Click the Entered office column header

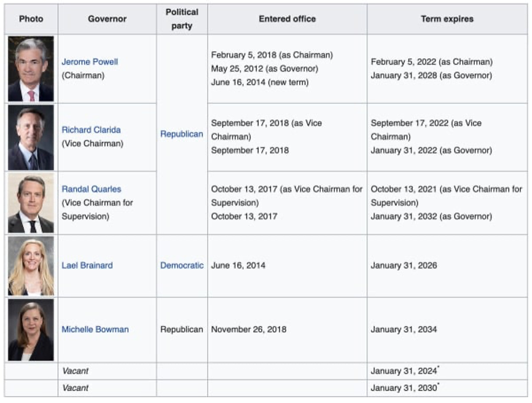point(288,19)
